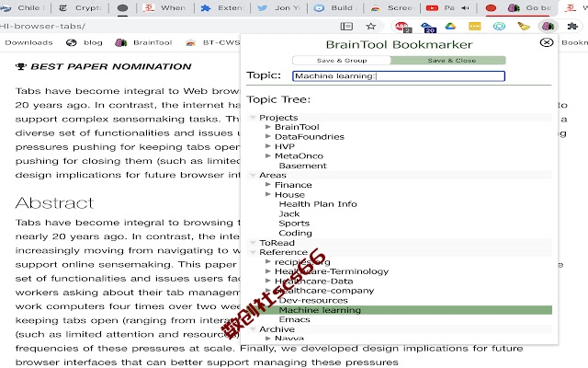Click the BEST PAPER NOMINATION text
The height and width of the screenshot is (368, 588).
pyautogui.click(x=111, y=67)
